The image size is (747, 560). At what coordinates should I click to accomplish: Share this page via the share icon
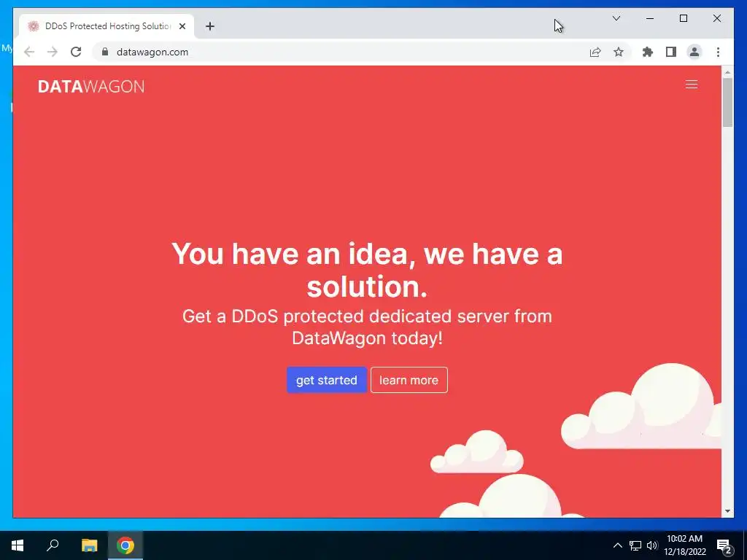[x=595, y=52]
